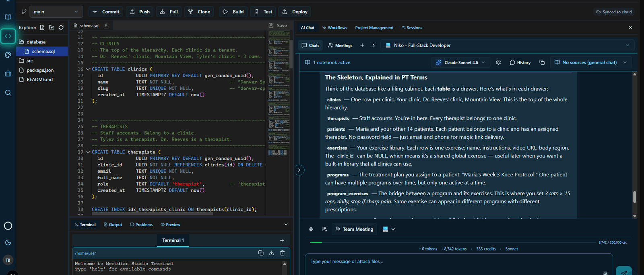Image resolution: width=644 pixels, height=275 pixels.
Task: Collapse the CREATE TABLE clinics code fold
Action: [x=88, y=69]
